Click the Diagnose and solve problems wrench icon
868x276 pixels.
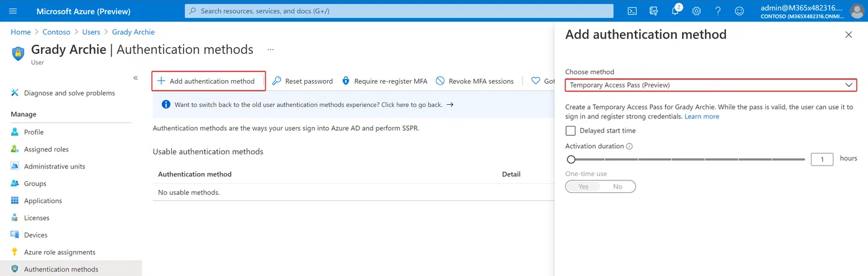15,93
